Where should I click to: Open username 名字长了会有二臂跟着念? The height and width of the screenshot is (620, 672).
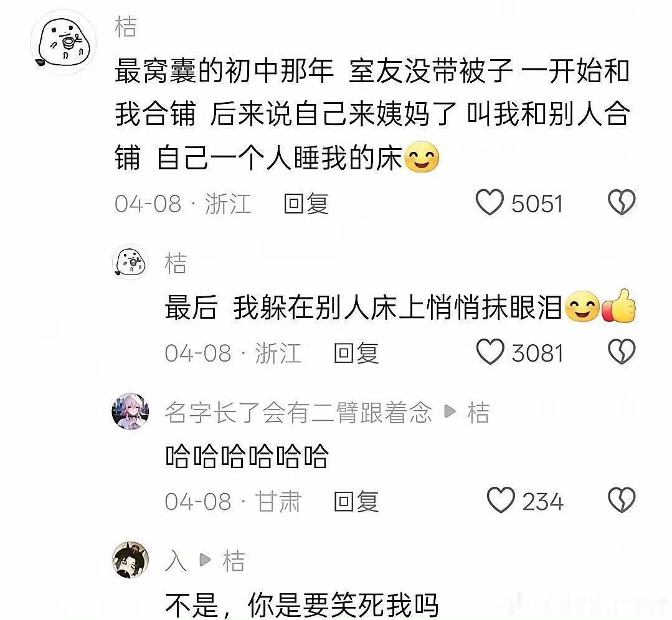(x=298, y=412)
